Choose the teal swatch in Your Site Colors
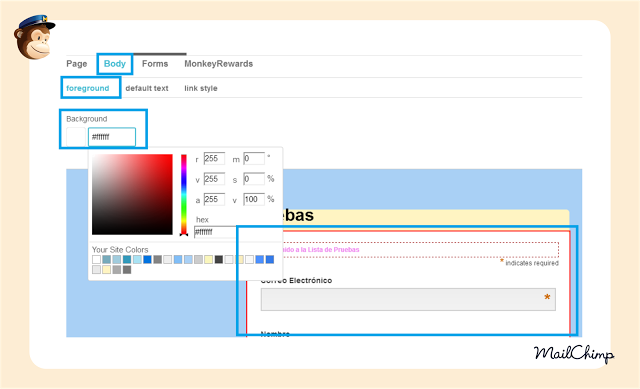The height and width of the screenshot is (389, 640). click(x=127, y=260)
